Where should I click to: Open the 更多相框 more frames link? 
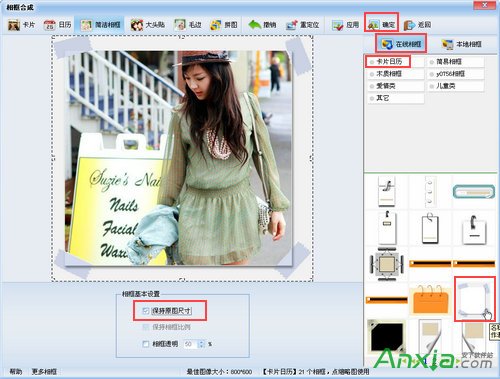click(44, 371)
